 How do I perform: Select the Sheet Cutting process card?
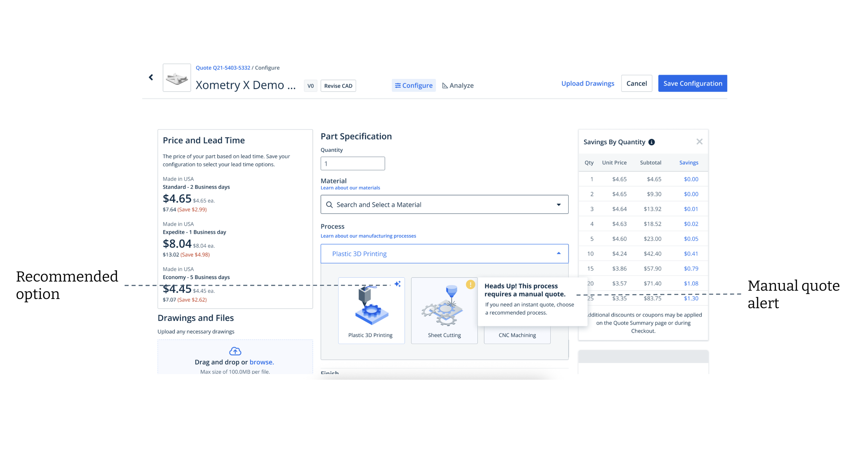(444, 310)
